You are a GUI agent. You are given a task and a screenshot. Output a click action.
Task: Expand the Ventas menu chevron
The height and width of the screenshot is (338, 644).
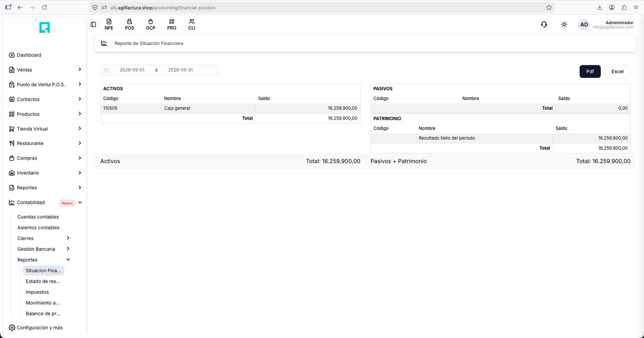(x=80, y=70)
